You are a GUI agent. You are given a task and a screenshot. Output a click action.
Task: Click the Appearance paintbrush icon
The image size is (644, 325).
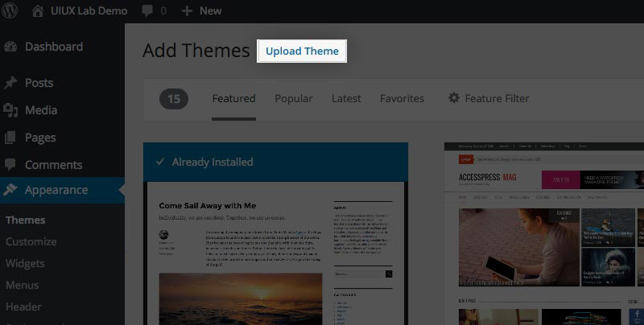[x=10, y=190]
